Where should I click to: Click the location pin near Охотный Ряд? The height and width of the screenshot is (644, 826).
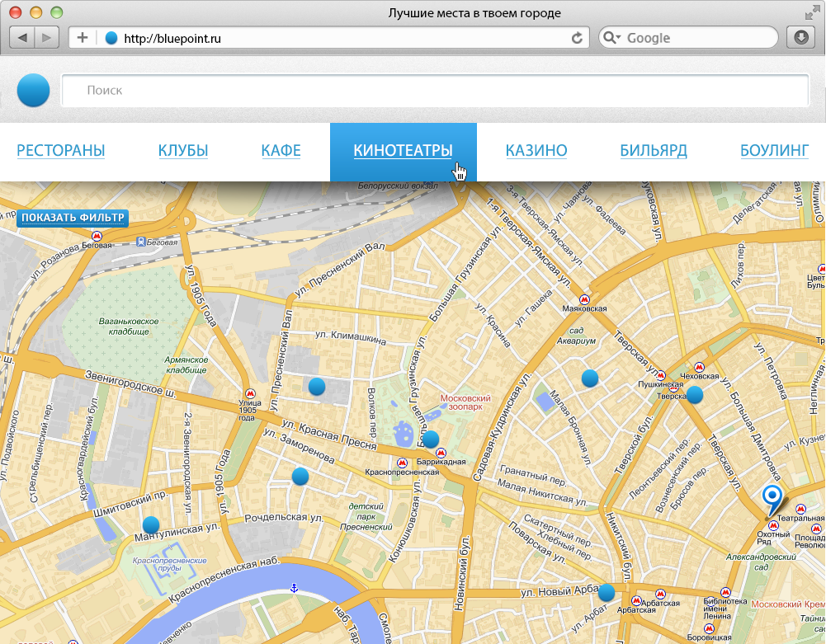click(772, 497)
